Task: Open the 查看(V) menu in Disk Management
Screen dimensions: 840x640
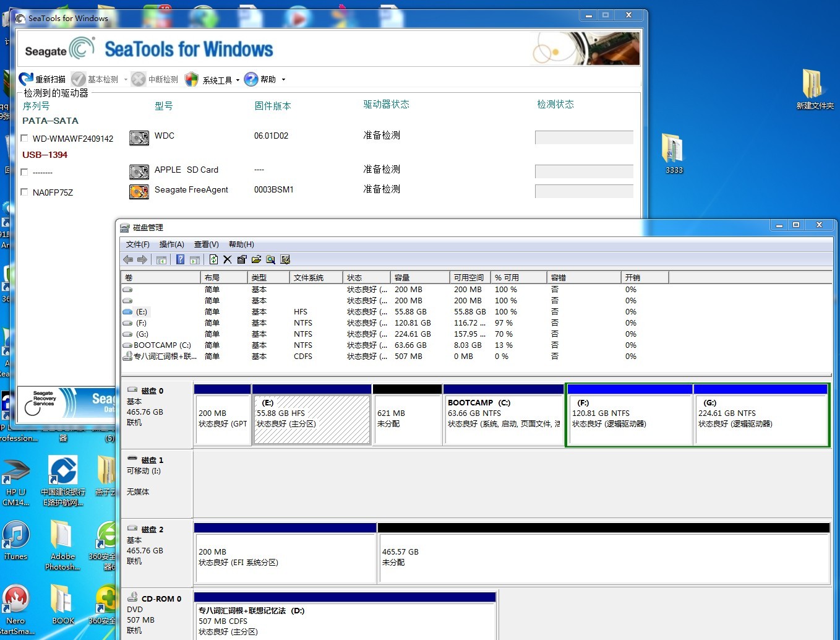Action: [x=206, y=244]
